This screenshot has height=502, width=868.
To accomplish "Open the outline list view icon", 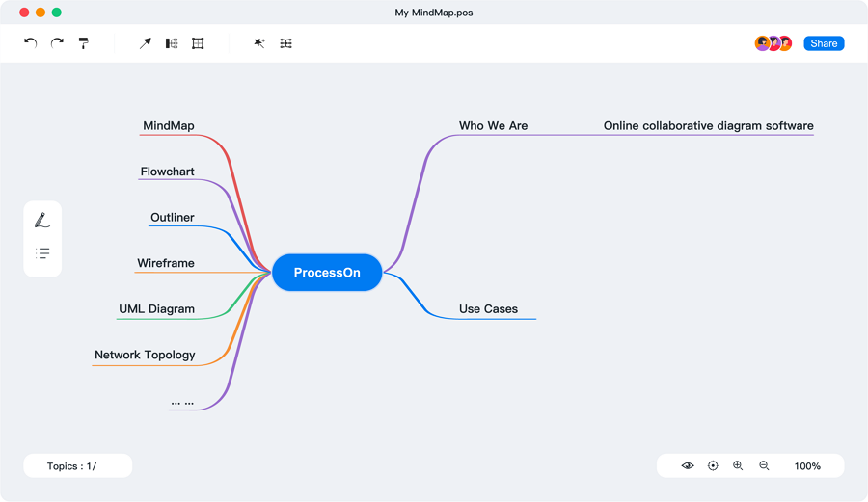I will pyautogui.click(x=42, y=253).
